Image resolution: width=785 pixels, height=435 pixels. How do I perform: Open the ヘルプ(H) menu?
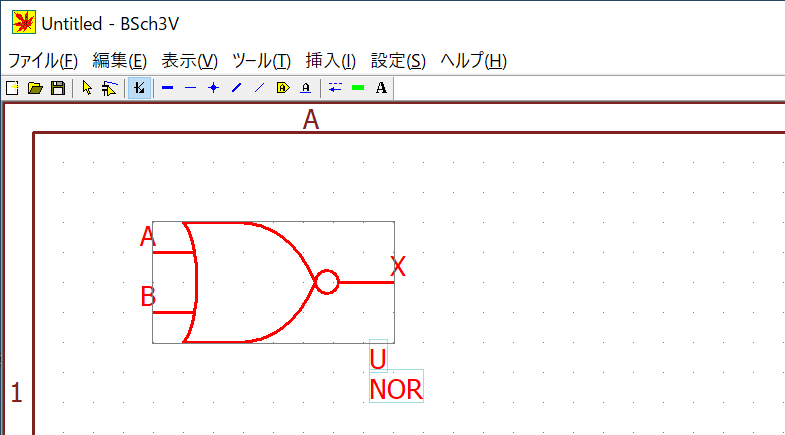click(x=474, y=61)
